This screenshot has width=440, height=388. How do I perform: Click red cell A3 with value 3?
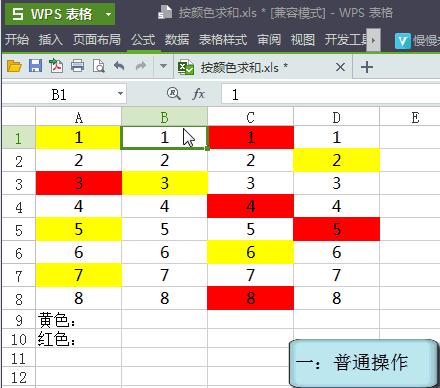[79, 183]
